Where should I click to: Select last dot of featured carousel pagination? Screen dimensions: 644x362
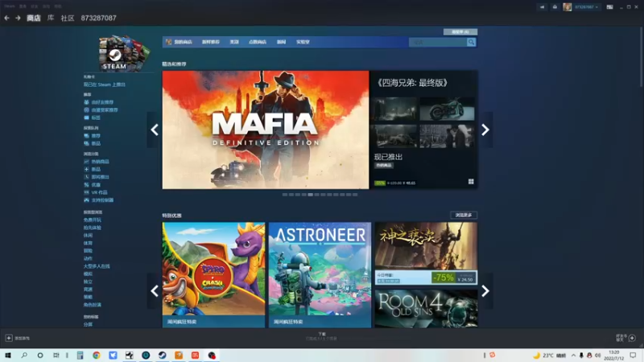click(355, 195)
